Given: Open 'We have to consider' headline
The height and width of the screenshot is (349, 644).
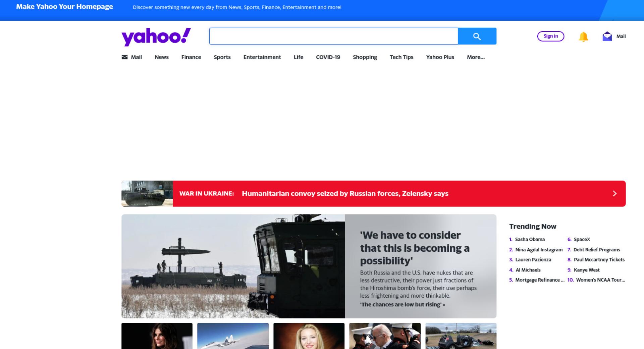Looking at the screenshot, I should (415, 248).
